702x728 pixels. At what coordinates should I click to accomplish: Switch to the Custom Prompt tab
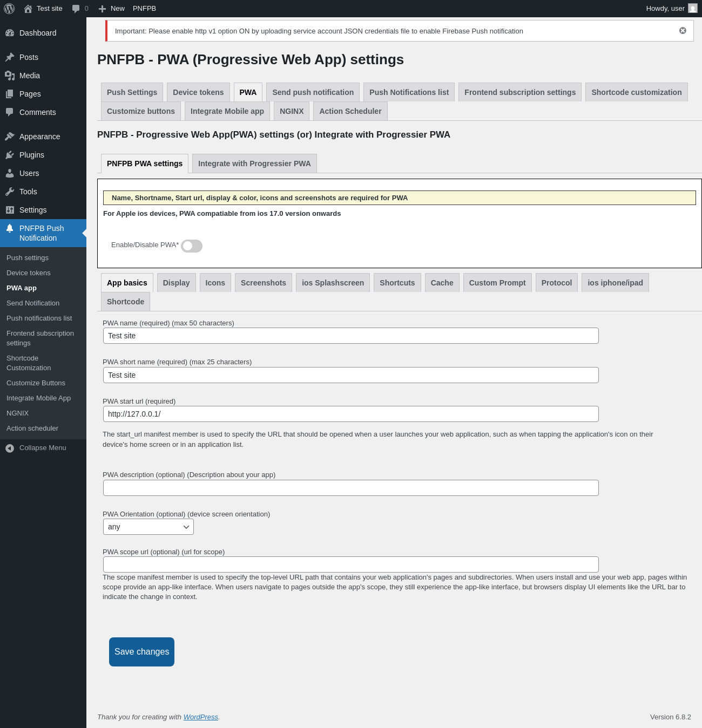click(497, 283)
